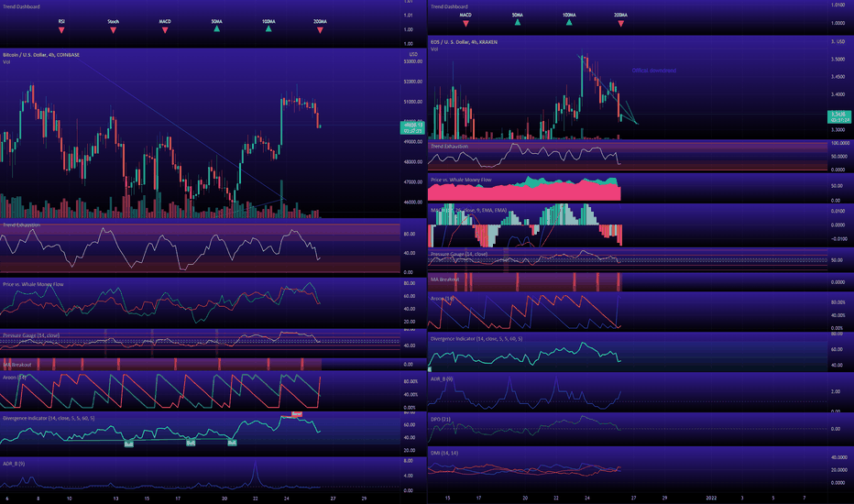The image size is (854, 504).
Task: Click the red RSI down arrow on Bitcoin dashboard
Action: pyautogui.click(x=61, y=30)
